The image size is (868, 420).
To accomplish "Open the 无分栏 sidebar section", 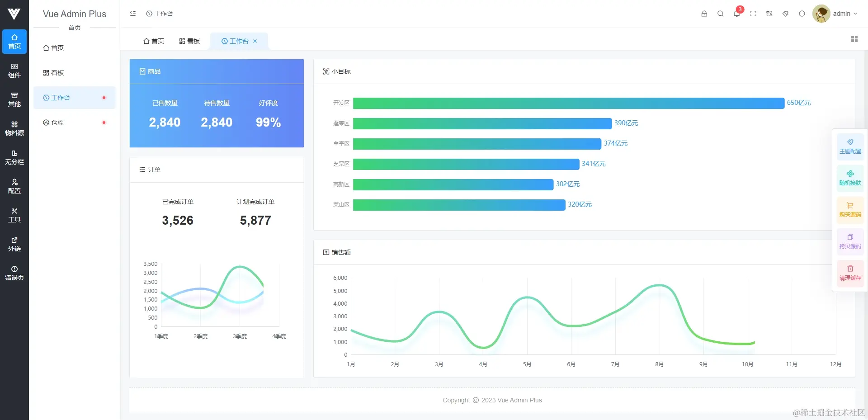I will tap(14, 157).
